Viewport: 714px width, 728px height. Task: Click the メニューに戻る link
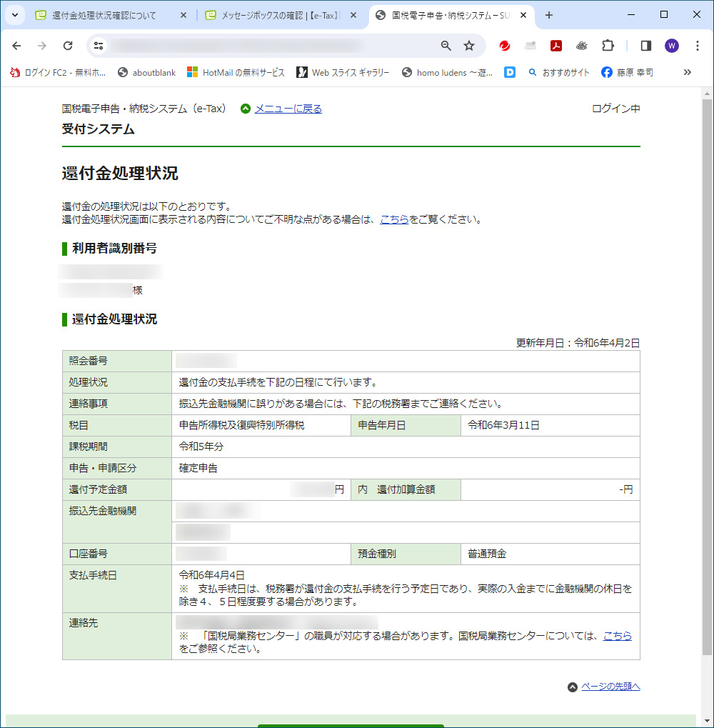(x=288, y=109)
